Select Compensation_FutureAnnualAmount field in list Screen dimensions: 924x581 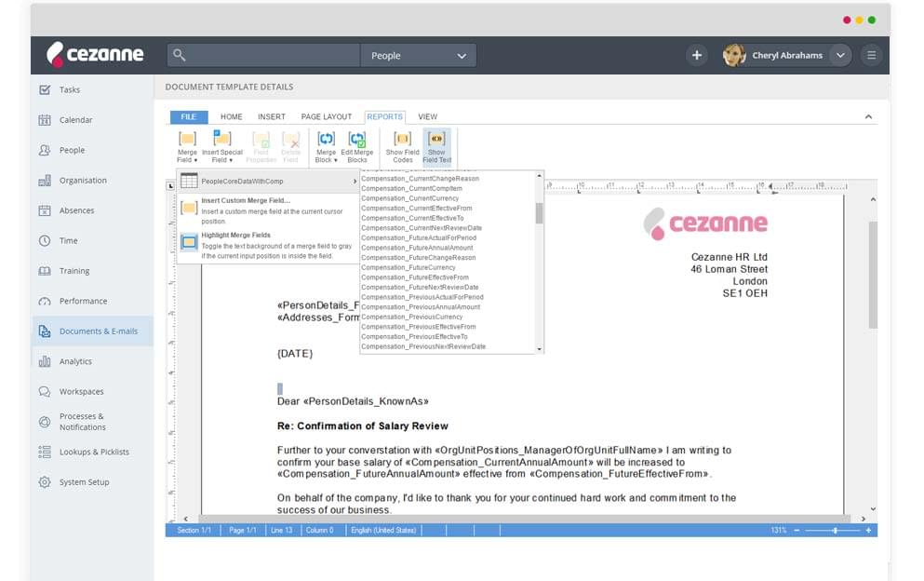[x=417, y=248]
